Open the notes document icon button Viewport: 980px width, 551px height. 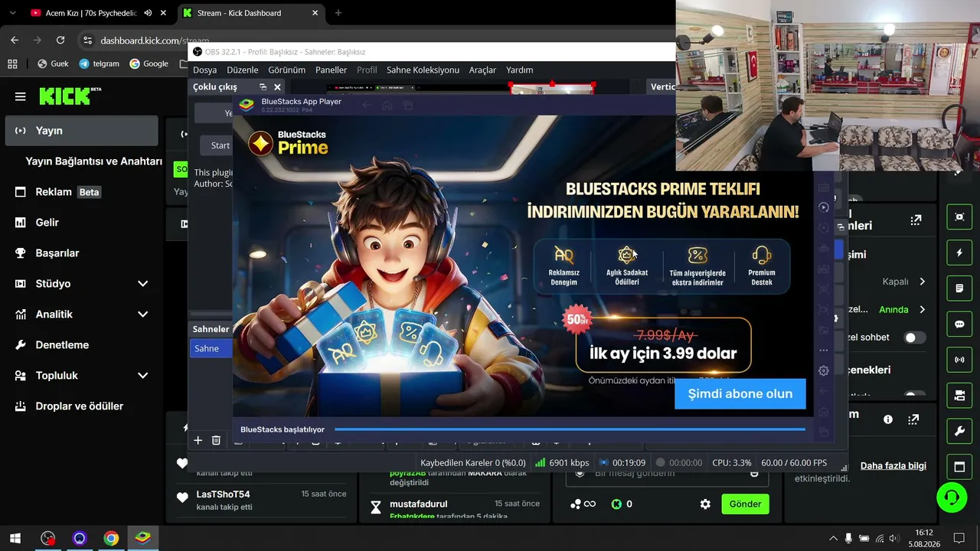pyautogui.click(x=959, y=289)
